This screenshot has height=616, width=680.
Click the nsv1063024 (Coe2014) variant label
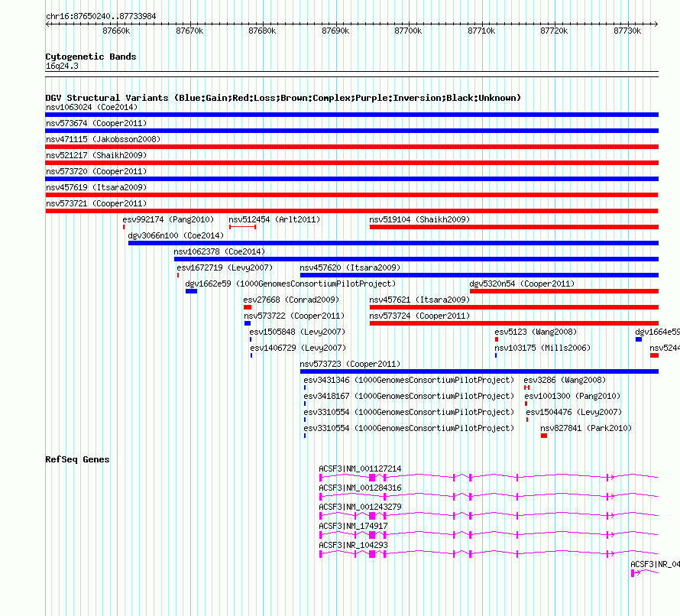(92, 107)
